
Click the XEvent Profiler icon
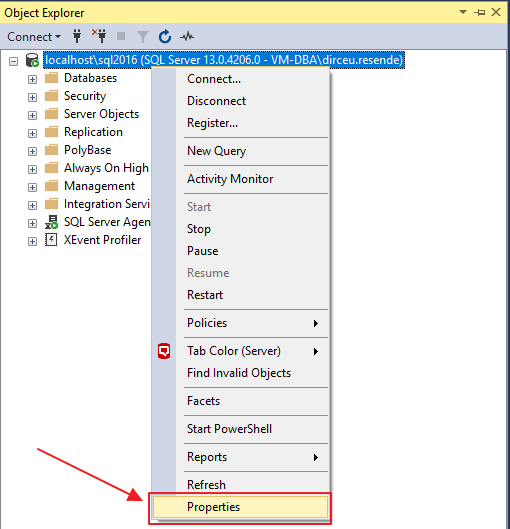pyautogui.click(x=51, y=240)
